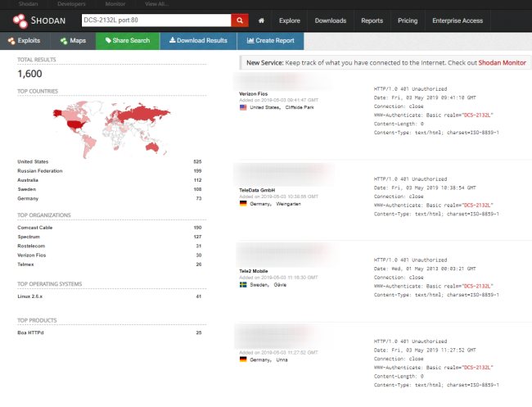Image resolution: width=532 pixels, height=407 pixels.
Task: Go to the home icon
Action: click(x=261, y=20)
